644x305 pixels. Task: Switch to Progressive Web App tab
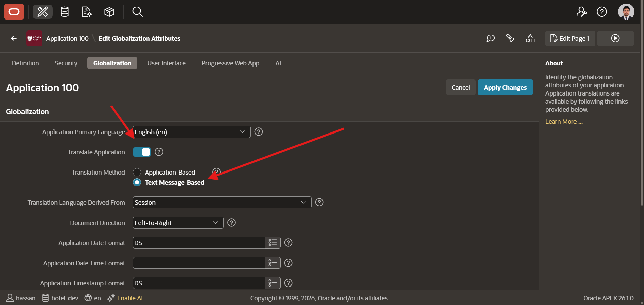230,63
